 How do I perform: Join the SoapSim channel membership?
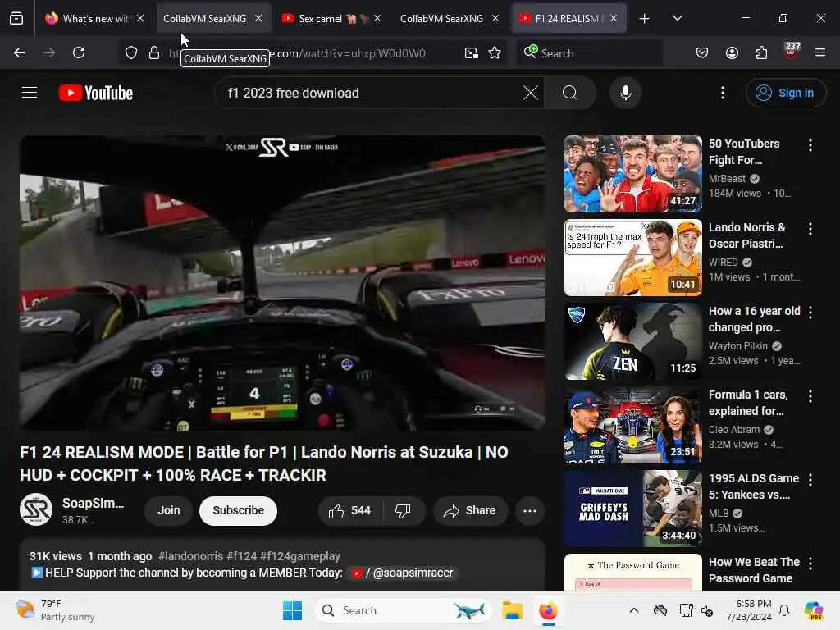tap(169, 510)
